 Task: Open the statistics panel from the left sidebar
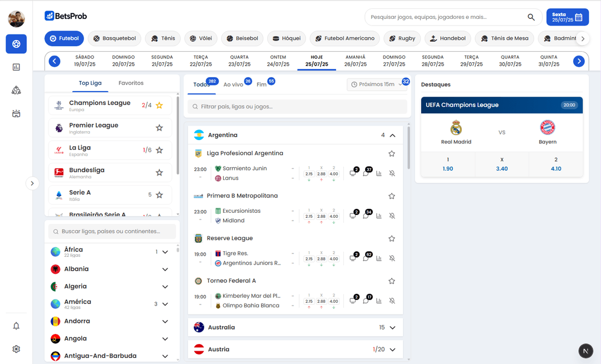[x=16, y=67]
